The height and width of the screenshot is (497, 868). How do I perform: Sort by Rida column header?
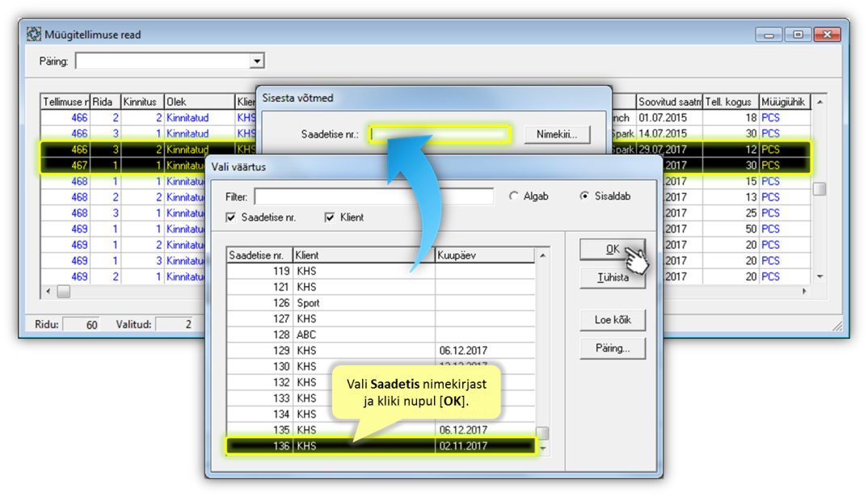[105, 102]
